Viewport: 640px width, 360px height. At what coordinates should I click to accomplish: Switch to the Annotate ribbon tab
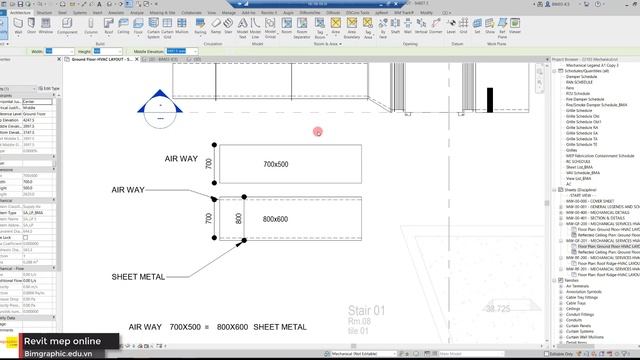[116, 13]
